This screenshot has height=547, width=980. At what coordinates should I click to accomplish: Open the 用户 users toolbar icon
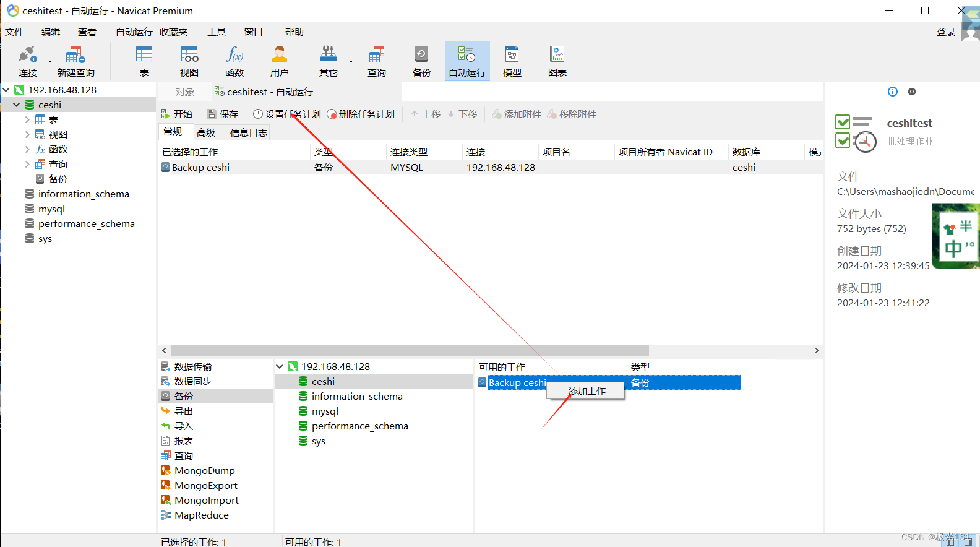click(x=280, y=61)
